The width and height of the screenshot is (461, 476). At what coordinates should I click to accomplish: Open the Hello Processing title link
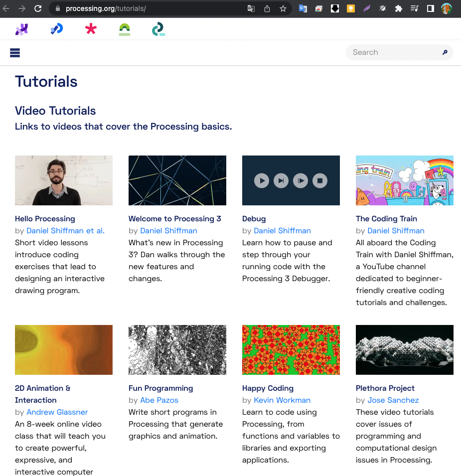coord(45,219)
